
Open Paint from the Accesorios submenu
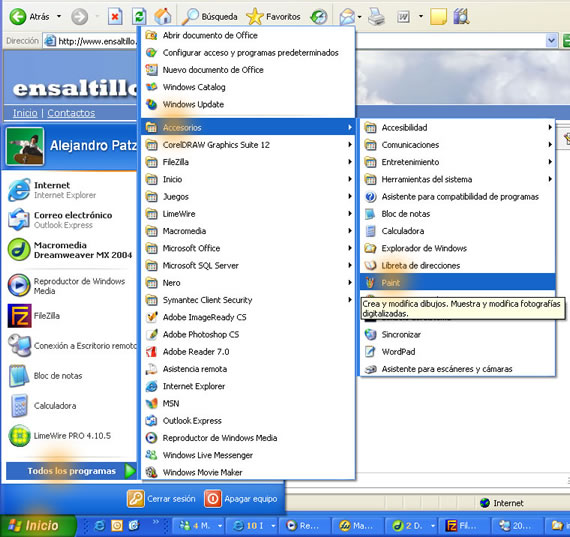tap(458, 282)
